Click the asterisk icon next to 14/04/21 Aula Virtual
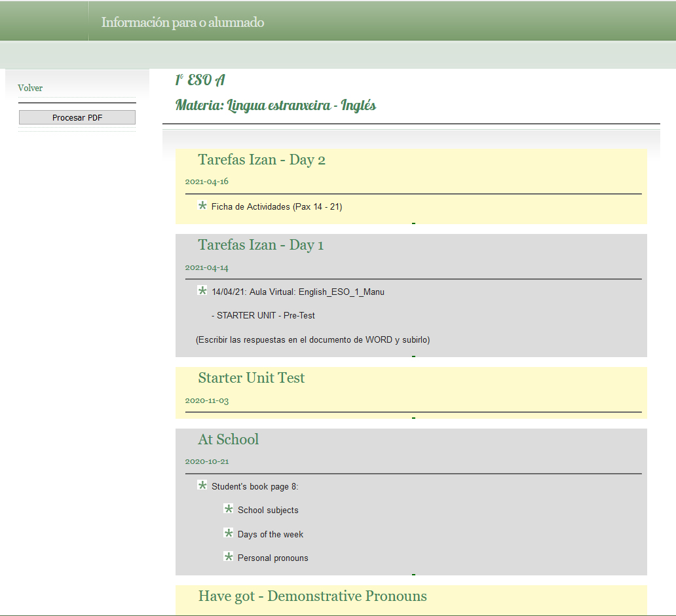Screen dimensions: 676x616 pos(202,291)
